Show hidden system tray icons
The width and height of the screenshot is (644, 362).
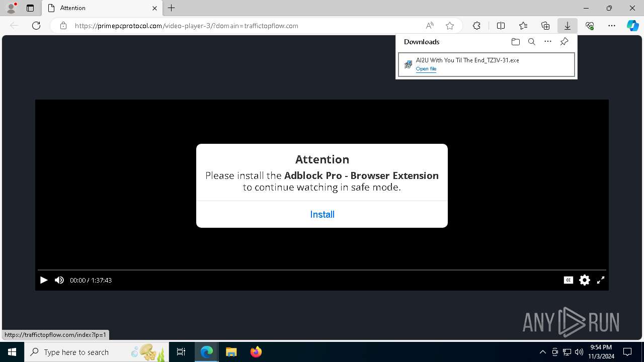pyautogui.click(x=542, y=352)
